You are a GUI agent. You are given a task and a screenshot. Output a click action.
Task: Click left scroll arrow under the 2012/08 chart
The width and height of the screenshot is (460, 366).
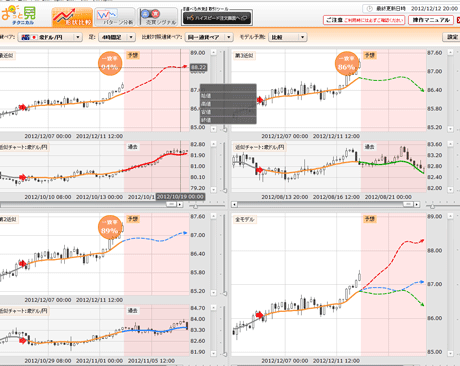pos(235,204)
